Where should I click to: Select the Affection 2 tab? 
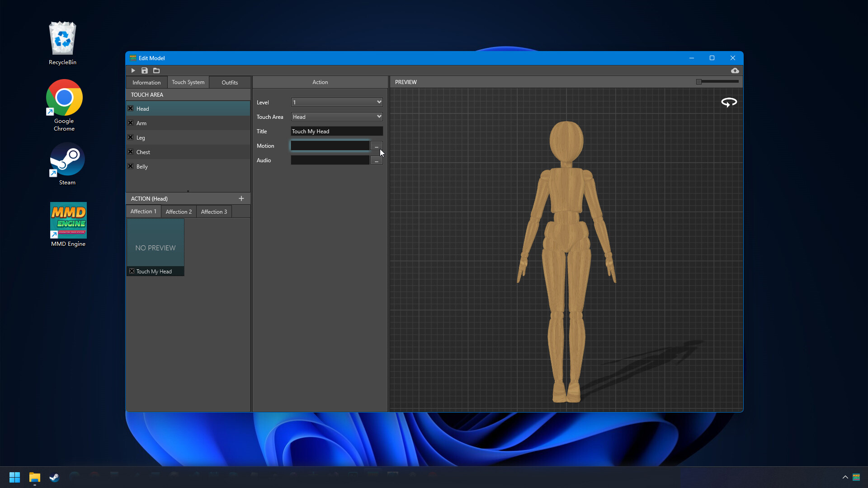point(178,211)
